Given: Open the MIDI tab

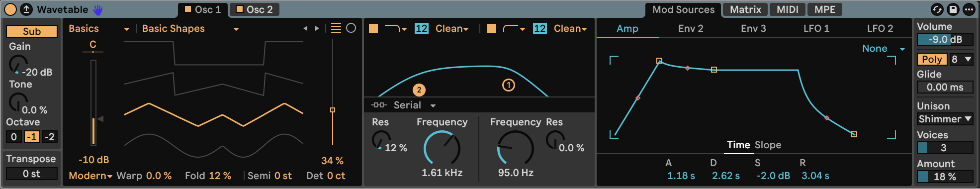Looking at the screenshot, I should pos(788,9).
